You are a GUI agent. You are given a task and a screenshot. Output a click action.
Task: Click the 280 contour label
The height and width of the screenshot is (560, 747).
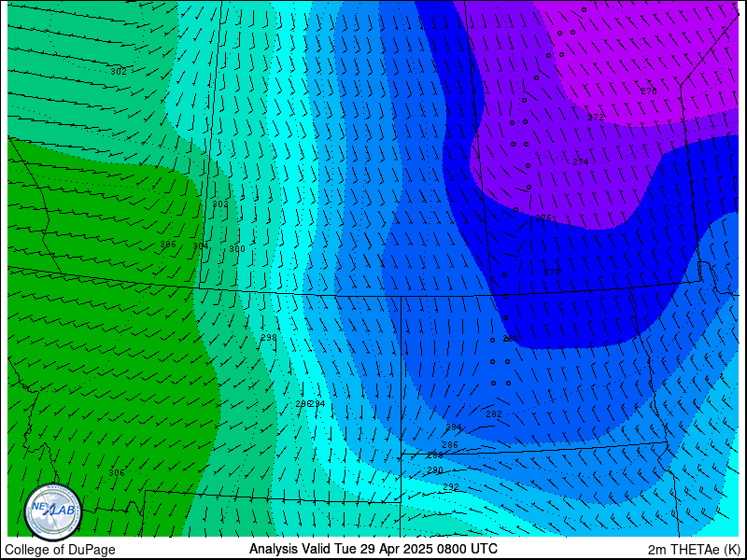click(x=511, y=339)
